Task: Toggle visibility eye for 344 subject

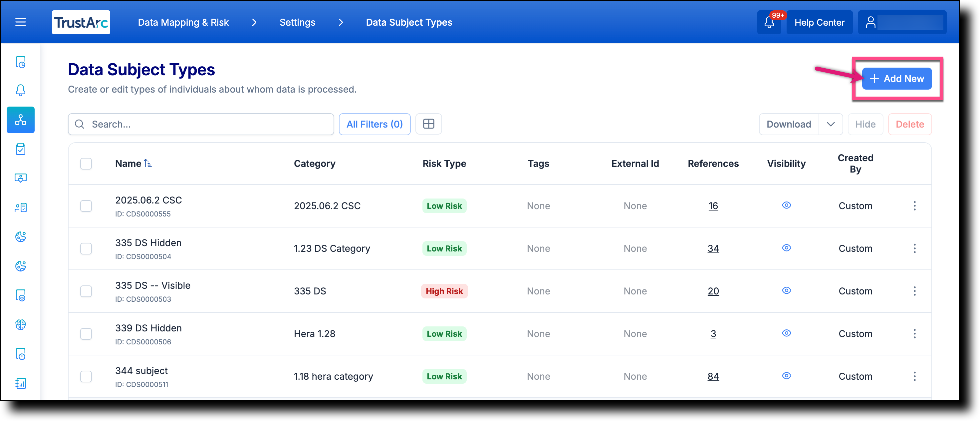Action: point(786,376)
